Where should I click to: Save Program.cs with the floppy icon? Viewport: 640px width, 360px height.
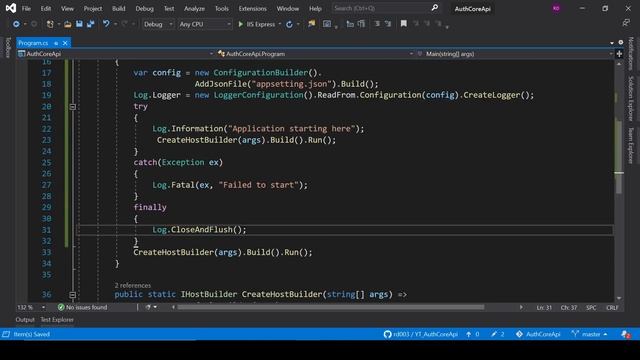pyautogui.click(x=79, y=24)
